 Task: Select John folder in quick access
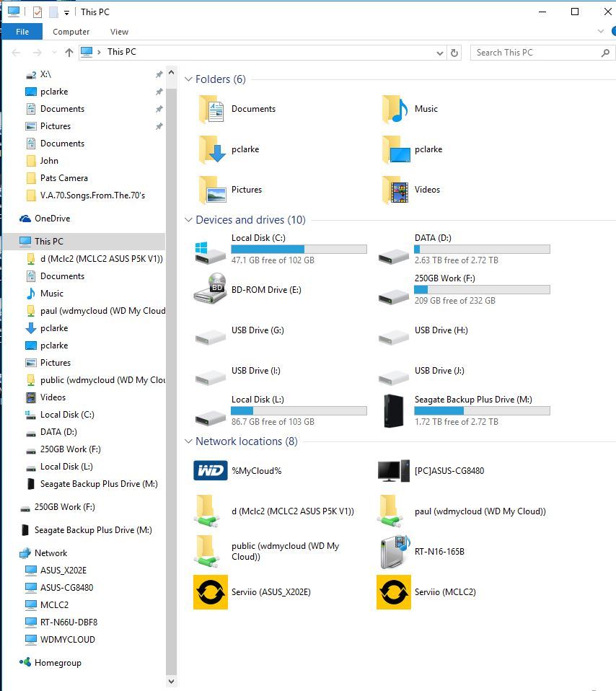pos(43,161)
